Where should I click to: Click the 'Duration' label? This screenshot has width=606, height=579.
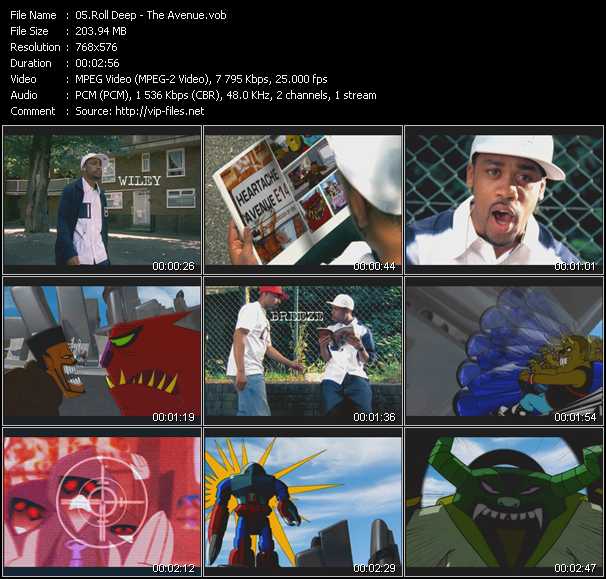pos(31,63)
